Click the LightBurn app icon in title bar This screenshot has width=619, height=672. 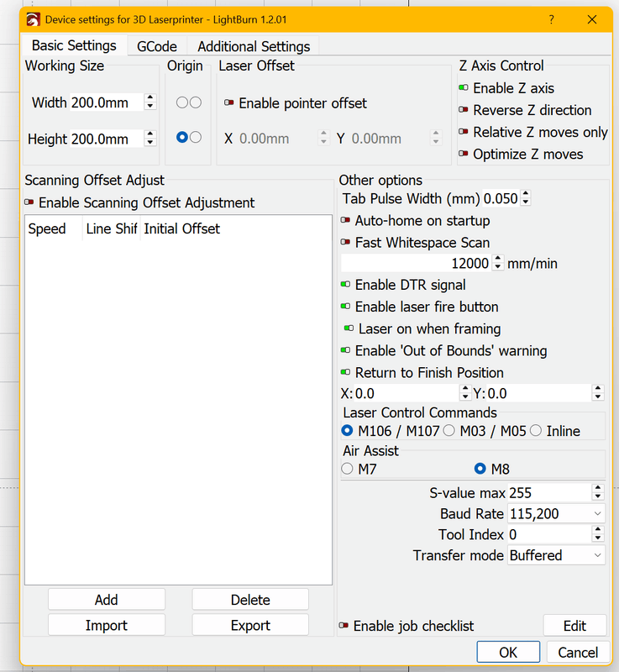[32, 18]
